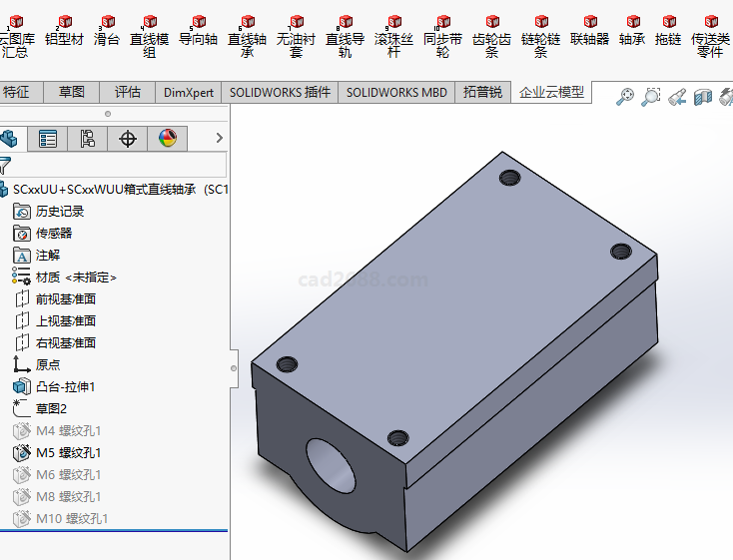Select the 企业云模型 tab

tap(551, 92)
